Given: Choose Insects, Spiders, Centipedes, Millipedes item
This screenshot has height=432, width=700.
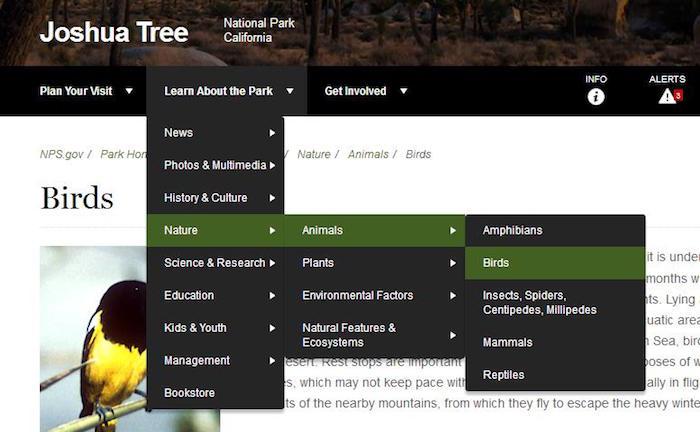Looking at the screenshot, I should tap(555, 303).
